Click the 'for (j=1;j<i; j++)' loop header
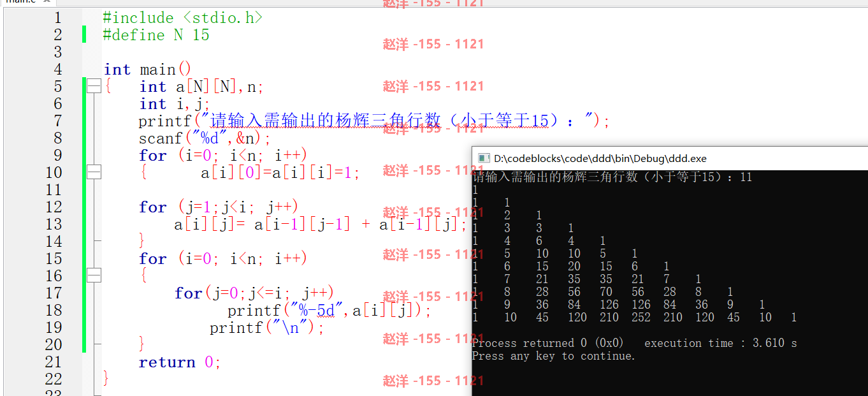This screenshot has width=868, height=396. click(219, 207)
